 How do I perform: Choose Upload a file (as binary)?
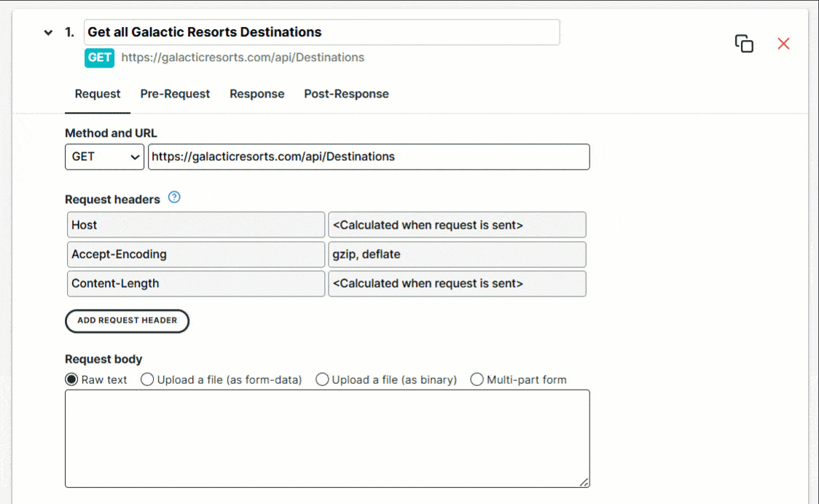click(x=322, y=379)
